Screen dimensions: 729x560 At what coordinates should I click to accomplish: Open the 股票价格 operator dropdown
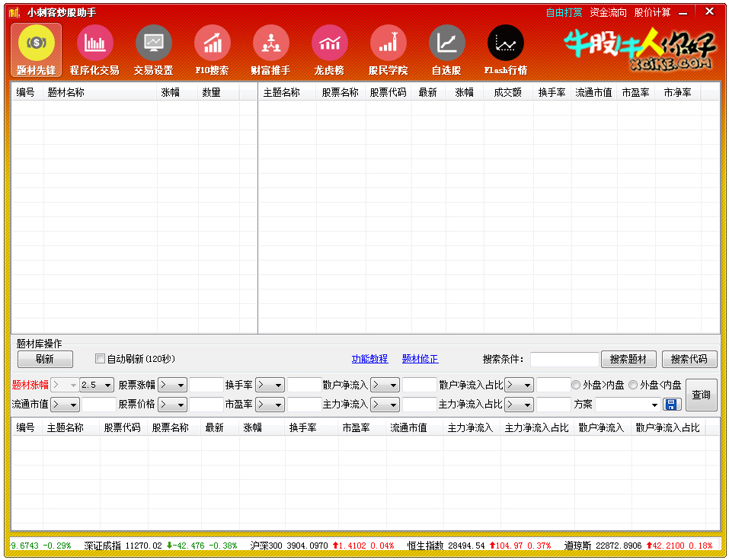point(172,405)
